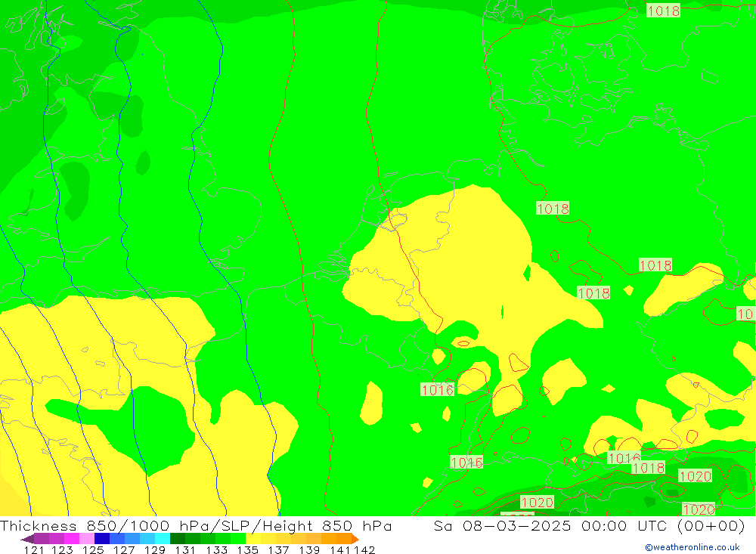
Task: Click the map title 'Thickness 850/1000 hPa/SLP/Height 850 hPa'
Action: click(196, 525)
